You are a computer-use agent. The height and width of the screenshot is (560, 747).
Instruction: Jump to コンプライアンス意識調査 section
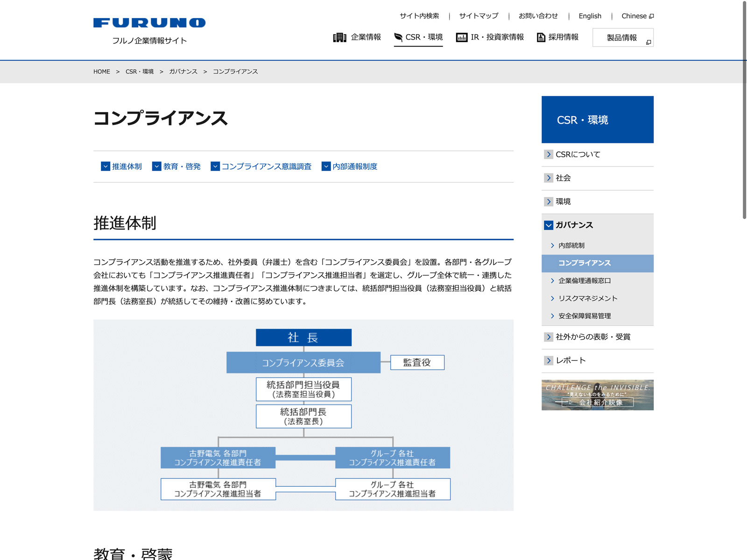(x=266, y=167)
